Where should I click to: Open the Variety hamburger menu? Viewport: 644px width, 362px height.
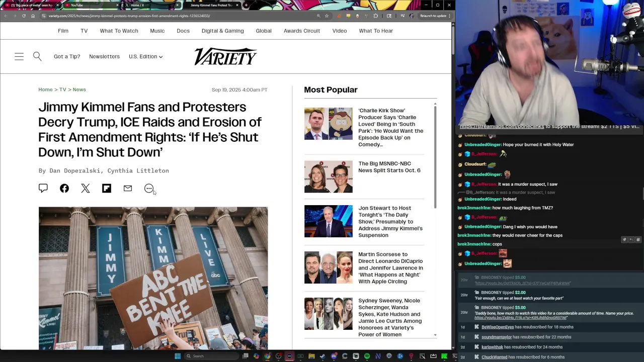(19, 56)
